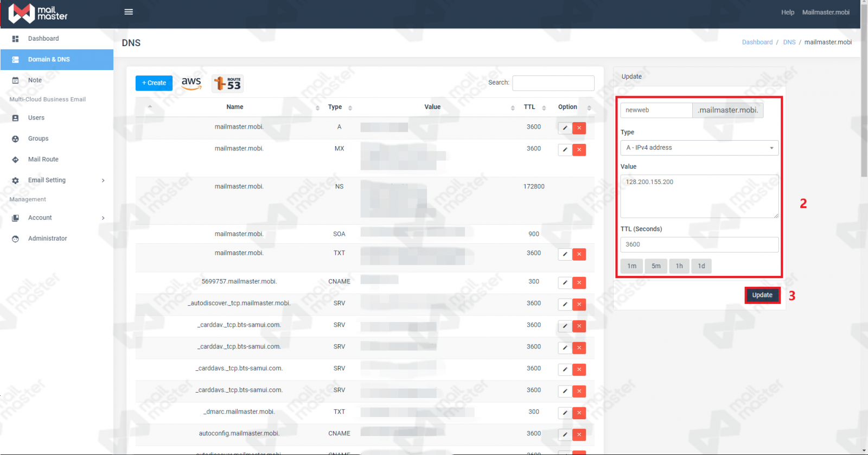Go to Dashboard breadcrumb link

757,42
